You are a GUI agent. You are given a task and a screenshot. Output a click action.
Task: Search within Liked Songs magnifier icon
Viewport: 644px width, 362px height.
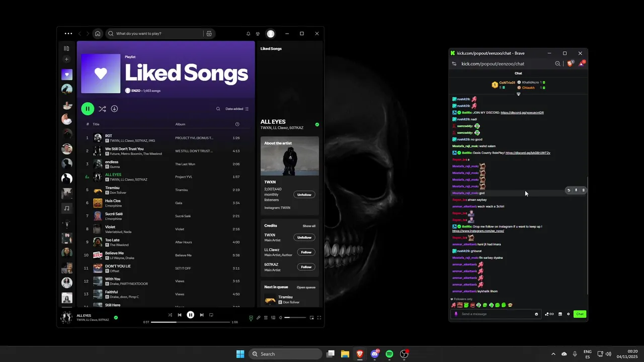pyautogui.click(x=218, y=109)
